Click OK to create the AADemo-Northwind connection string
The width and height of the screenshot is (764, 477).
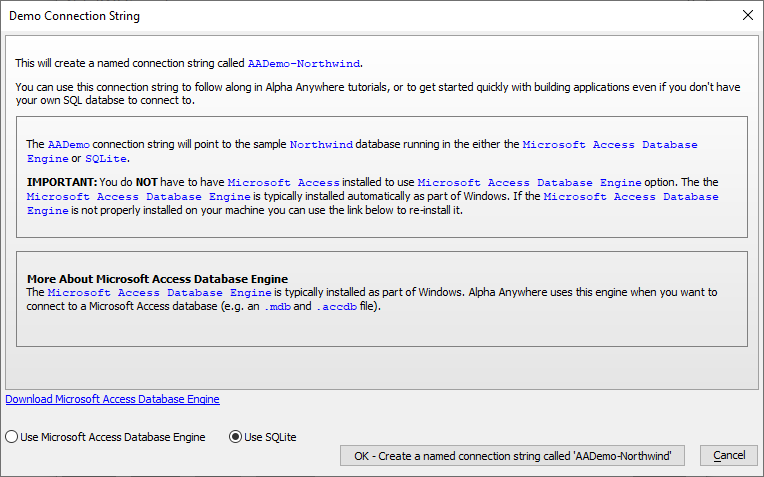tap(512, 456)
